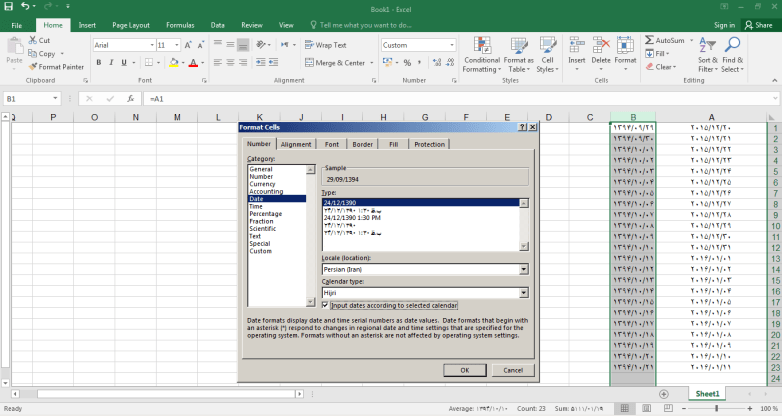Screen dimensions: 782x416
Task: Switch to the Font tab in dialog
Action: tap(332, 144)
